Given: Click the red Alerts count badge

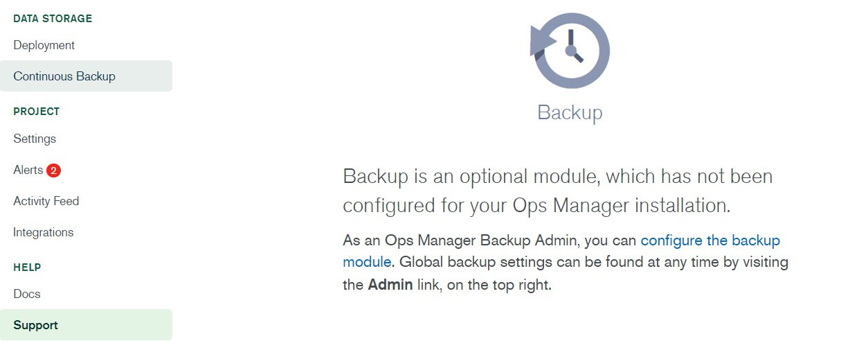Looking at the screenshot, I should pyautogui.click(x=54, y=170).
